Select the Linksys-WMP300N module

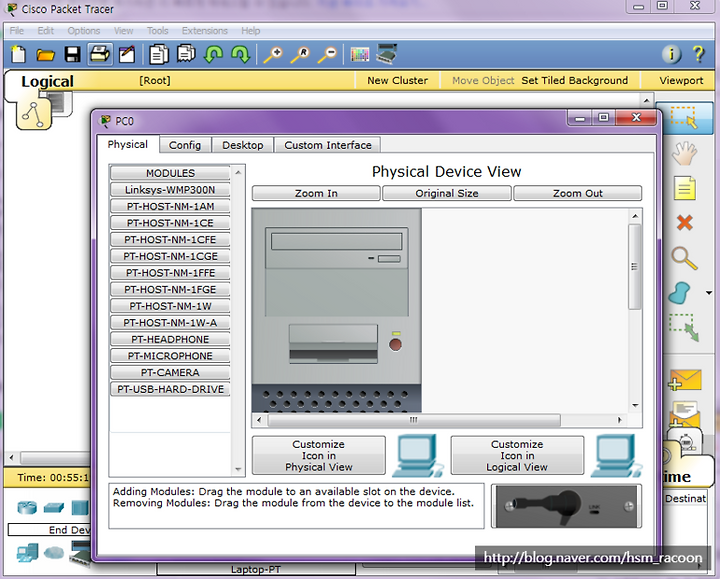click(x=170, y=190)
